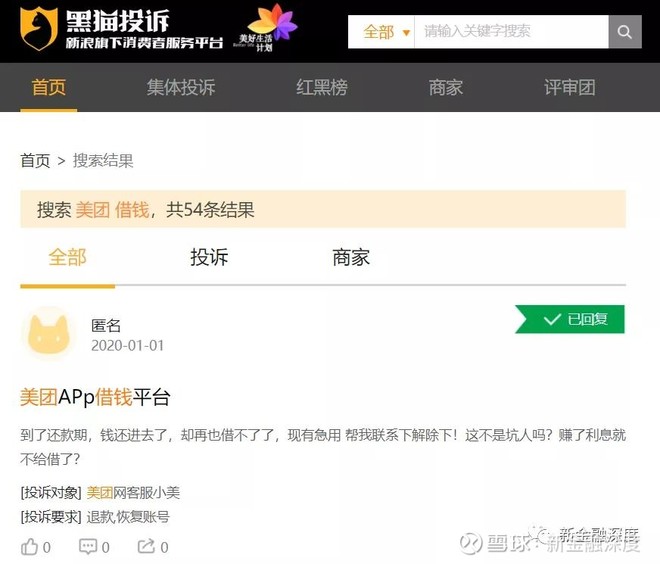The height and width of the screenshot is (564, 660).
Task: Click the complaint description paragraph
Action: [x=323, y=447]
